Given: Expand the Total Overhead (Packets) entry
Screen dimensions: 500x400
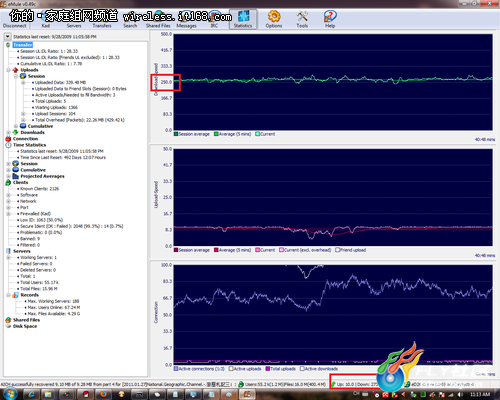Looking at the screenshot, I should (23, 120).
